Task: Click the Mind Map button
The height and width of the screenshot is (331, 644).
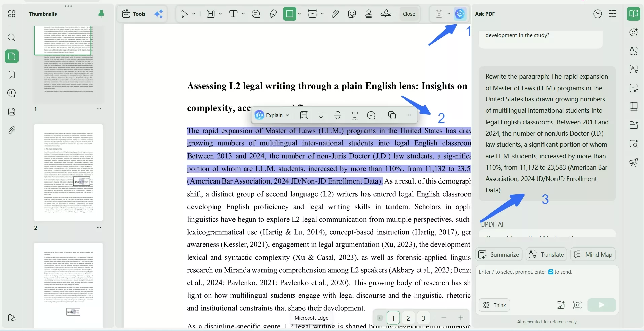Action: pos(593,254)
